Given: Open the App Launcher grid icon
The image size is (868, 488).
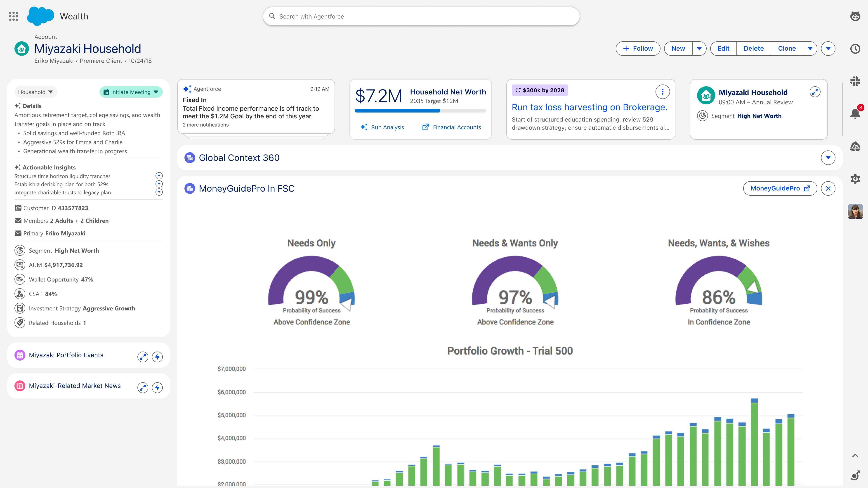Looking at the screenshot, I should (x=14, y=16).
